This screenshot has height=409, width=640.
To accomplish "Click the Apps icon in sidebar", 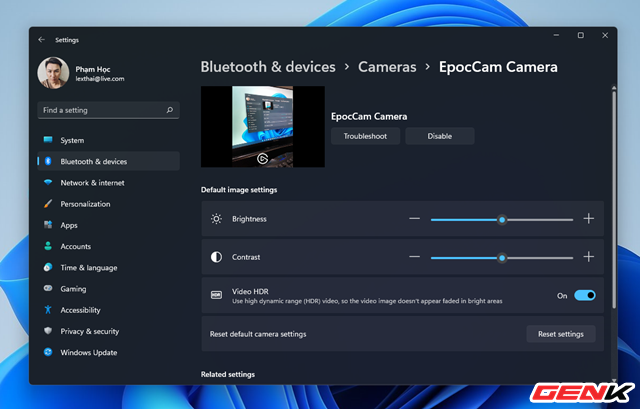I will coord(48,225).
